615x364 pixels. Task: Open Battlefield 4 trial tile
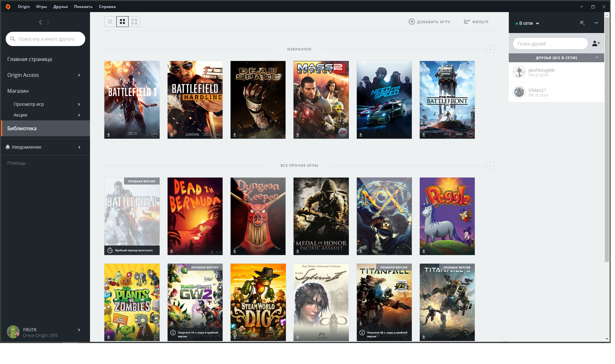pos(132,216)
